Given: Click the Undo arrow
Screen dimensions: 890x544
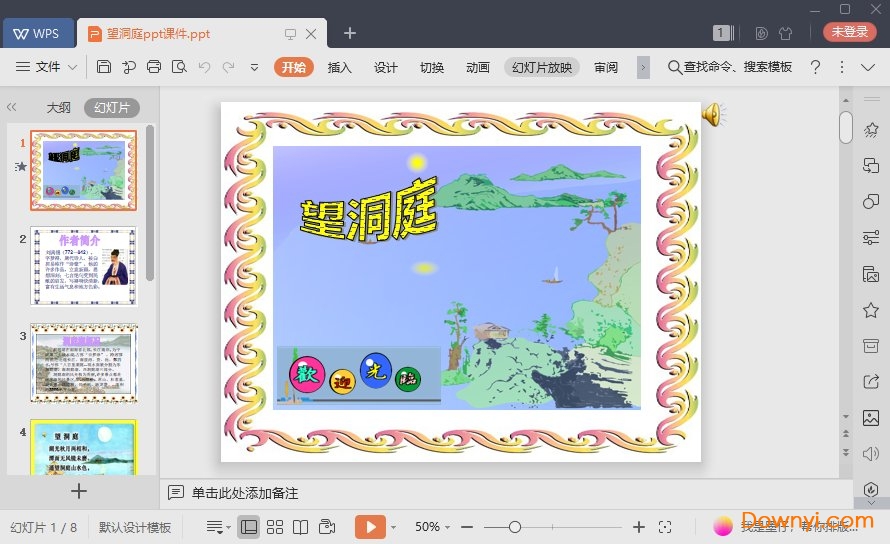Looking at the screenshot, I should 204,67.
